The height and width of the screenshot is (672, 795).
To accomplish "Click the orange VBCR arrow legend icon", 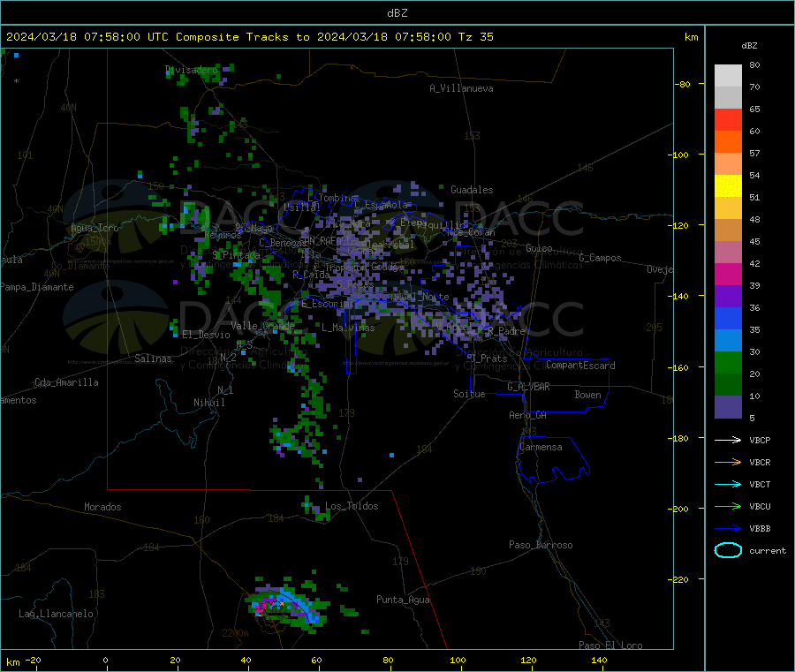I will pos(728,462).
